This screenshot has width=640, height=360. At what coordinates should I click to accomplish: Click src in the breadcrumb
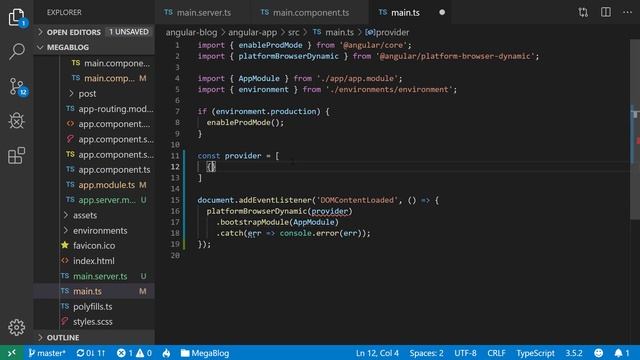293,32
